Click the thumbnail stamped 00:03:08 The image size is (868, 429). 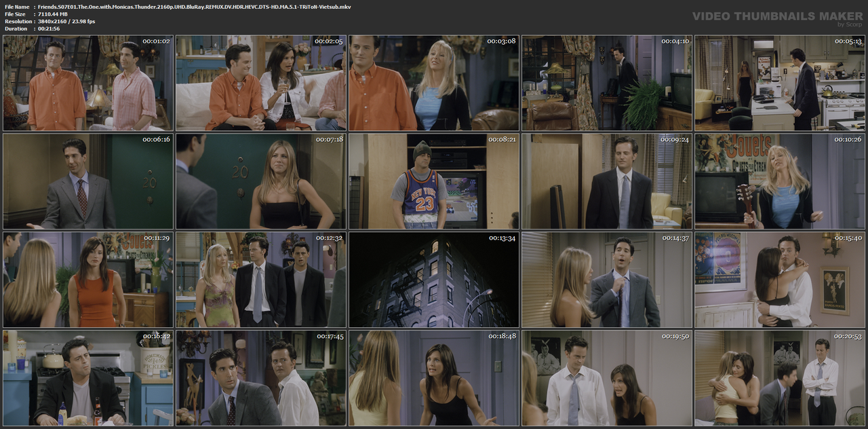(x=434, y=83)
